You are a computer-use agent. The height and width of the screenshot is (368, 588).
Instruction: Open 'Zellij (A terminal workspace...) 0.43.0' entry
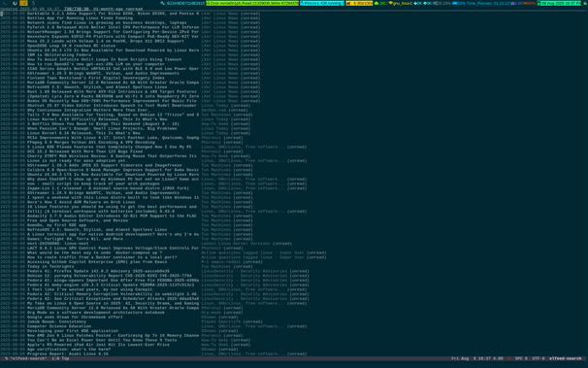click(x=101, y=212)
